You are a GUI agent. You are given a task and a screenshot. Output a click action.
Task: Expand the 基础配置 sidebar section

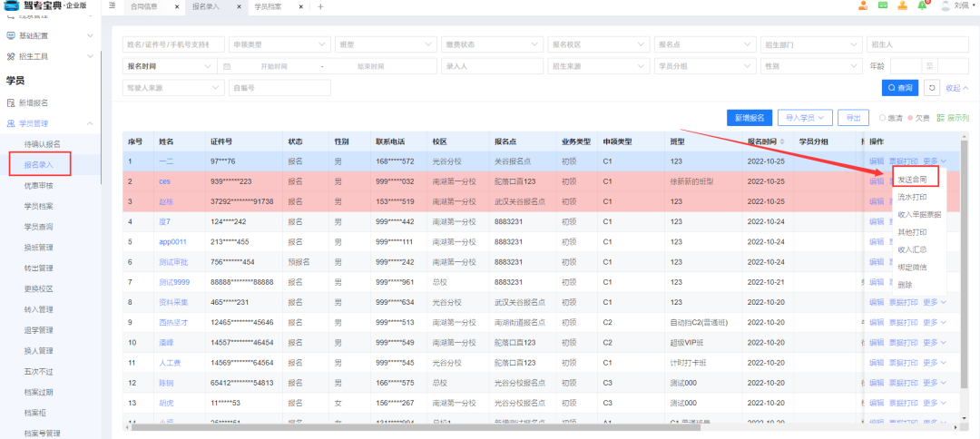point(90,35)
